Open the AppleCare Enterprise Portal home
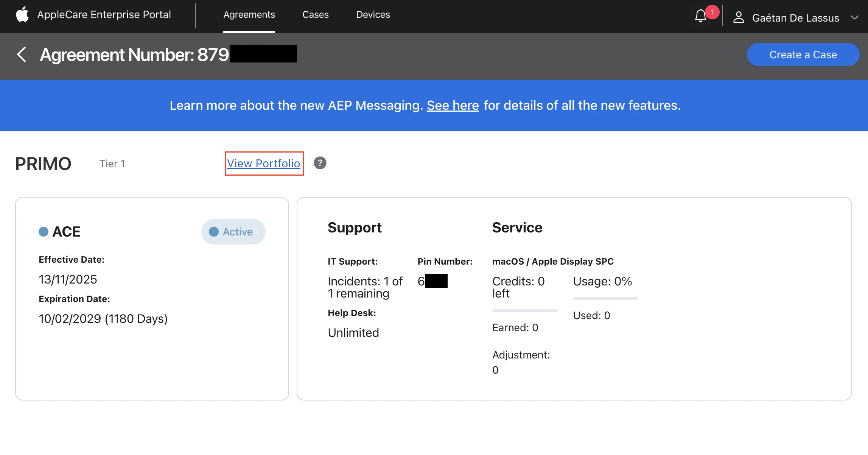The height and width of the screenshot is (455, 868). click(104, 15)
